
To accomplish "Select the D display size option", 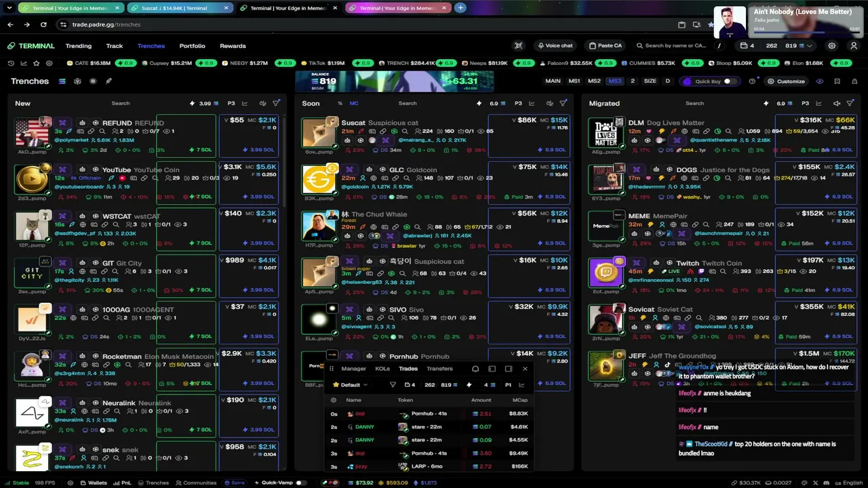I will [667, 81].
